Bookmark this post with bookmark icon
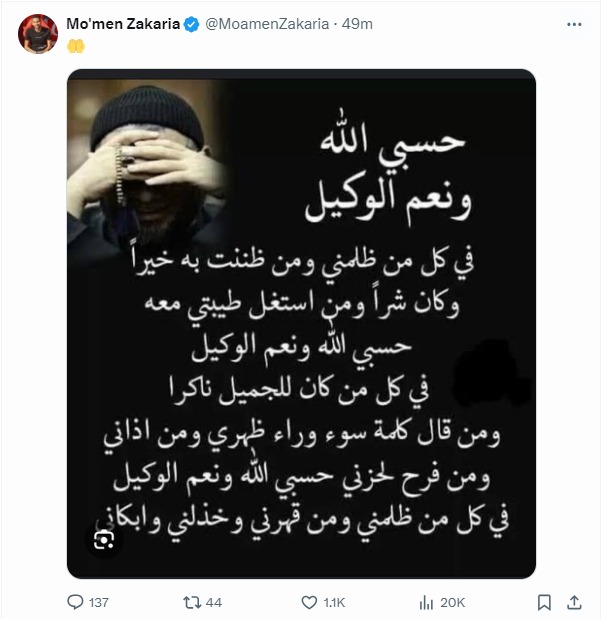604x619 pixels. coord(544,602)
